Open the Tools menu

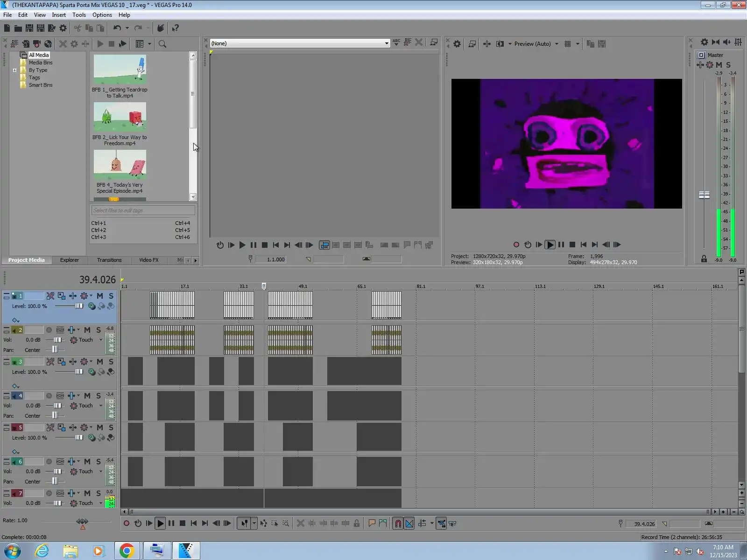click(x=79, y=15)
